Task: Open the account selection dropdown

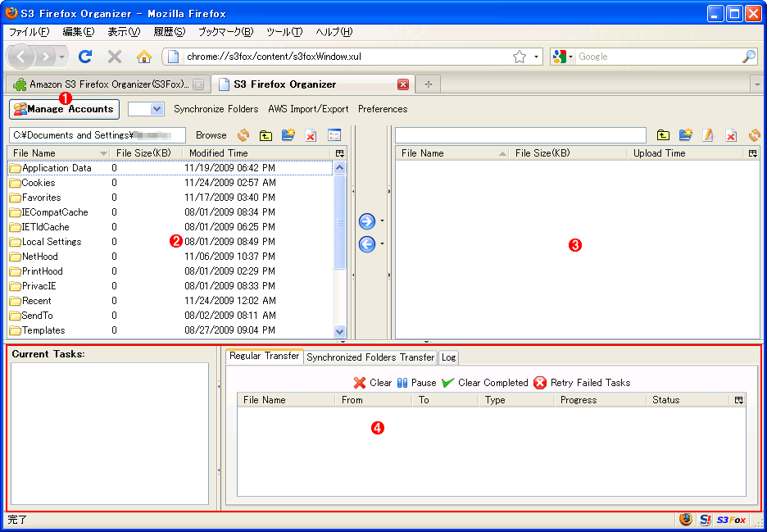Action: [145, 109]
